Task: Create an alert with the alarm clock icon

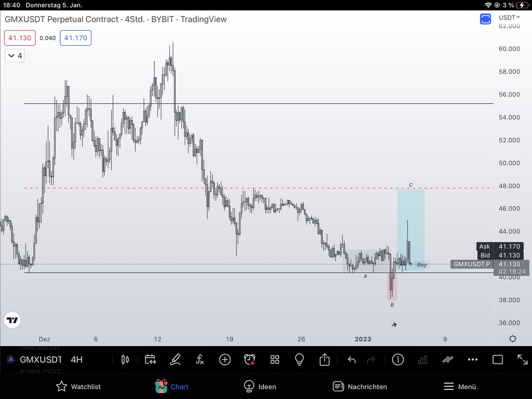Action: pyautogui.click(x=250, y=360)
